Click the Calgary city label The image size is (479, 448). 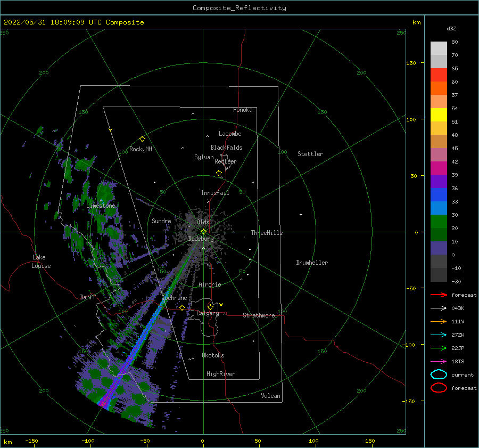coord(208,313)
